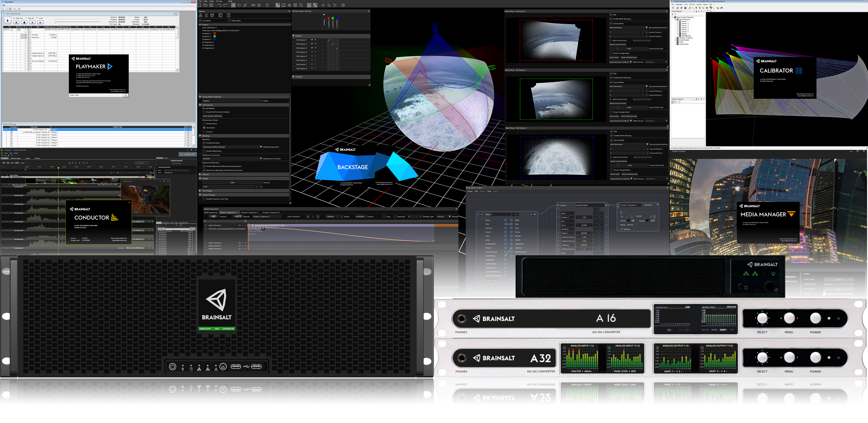The width and height of the screenshot is (868, 423).
Task: Toggle Ndi Output 1 visibility eye
Action: pos(312,40)
